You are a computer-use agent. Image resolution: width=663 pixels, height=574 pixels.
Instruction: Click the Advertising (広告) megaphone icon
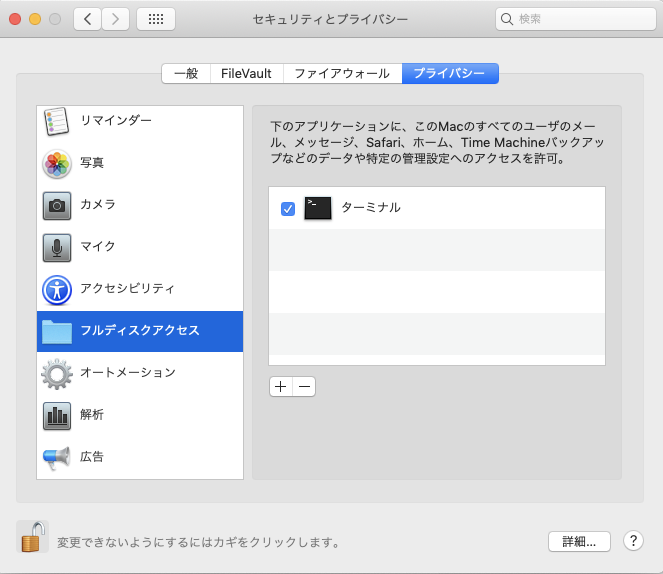(57, 458)
